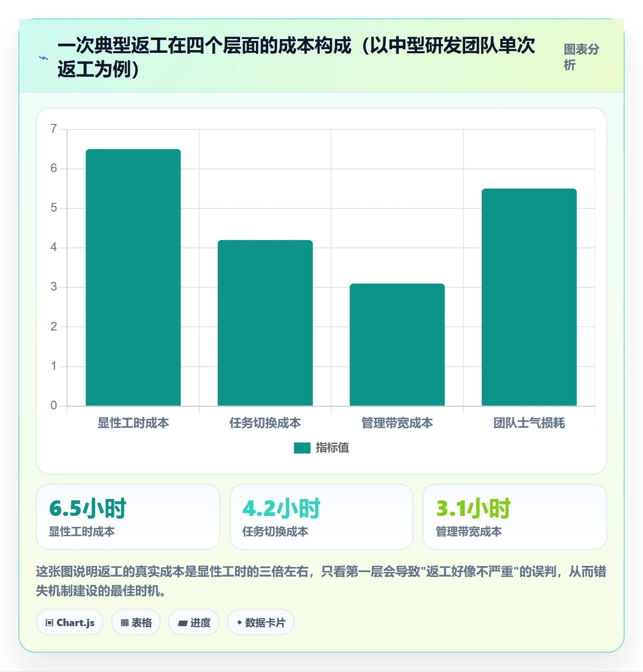Toggle the 指标值 legend color swatch
This screenshot has height=672, width=643.
(302, 448)
